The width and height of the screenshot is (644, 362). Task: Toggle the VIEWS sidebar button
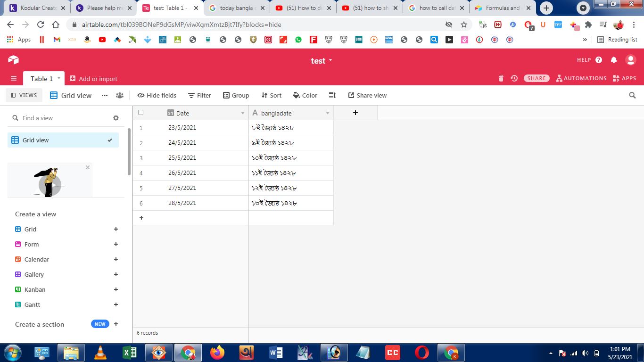24,95
